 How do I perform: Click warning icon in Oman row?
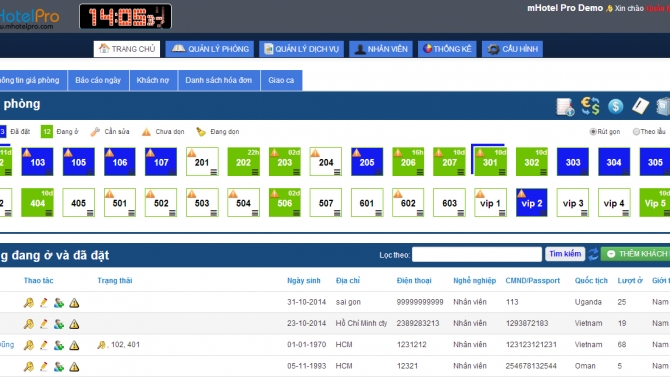pyautogui.click(x=74, y=366)
